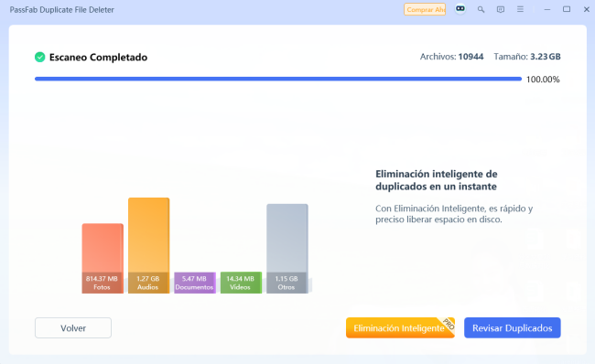Click the Tamaño: 3.23 GB text
The height and width of the screenshot is (364, 595).
point(527,57)
